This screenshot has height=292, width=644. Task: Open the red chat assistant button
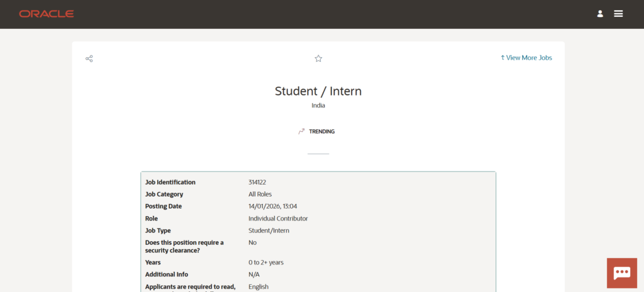pos(621,273)
